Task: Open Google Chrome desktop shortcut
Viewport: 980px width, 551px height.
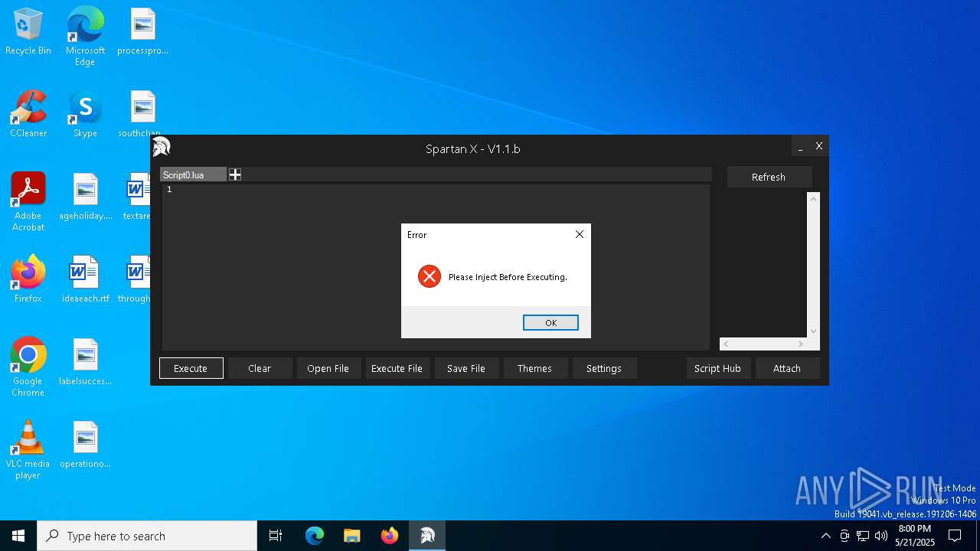Action: [28, 367]
